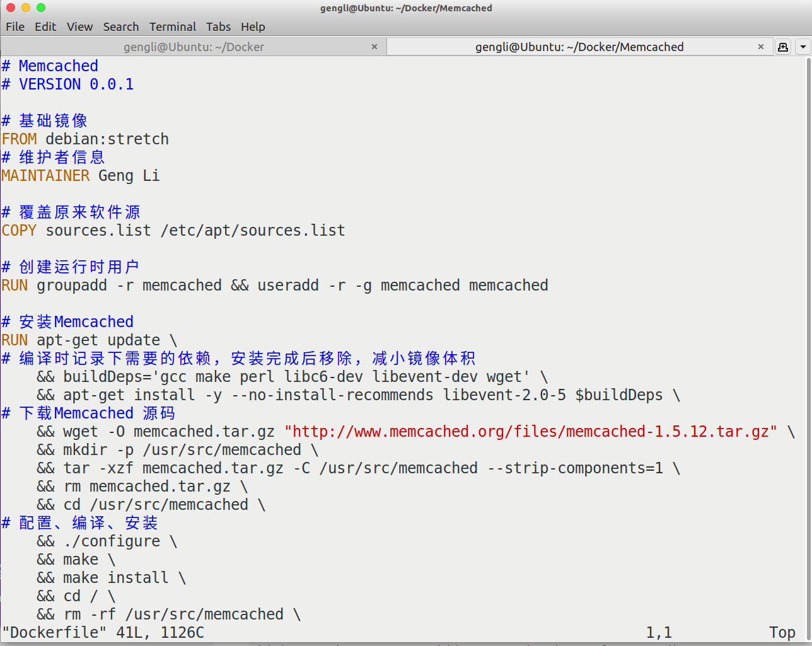The height and width of the screenshot is (646, 812).
Task: Open the File menu
Action: pos(15,26)
